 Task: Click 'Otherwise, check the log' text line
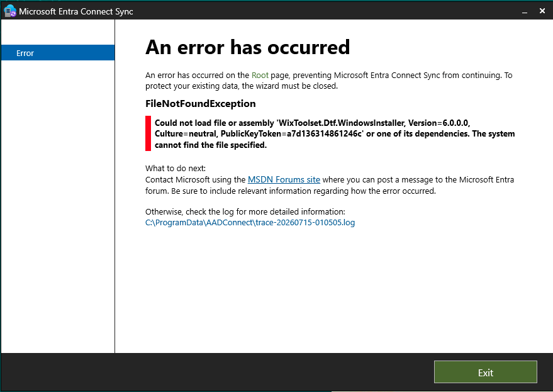pos(245,211)
